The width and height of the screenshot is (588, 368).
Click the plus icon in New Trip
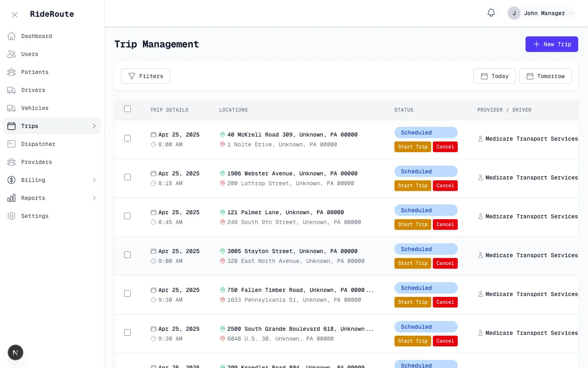click(537, 44)
